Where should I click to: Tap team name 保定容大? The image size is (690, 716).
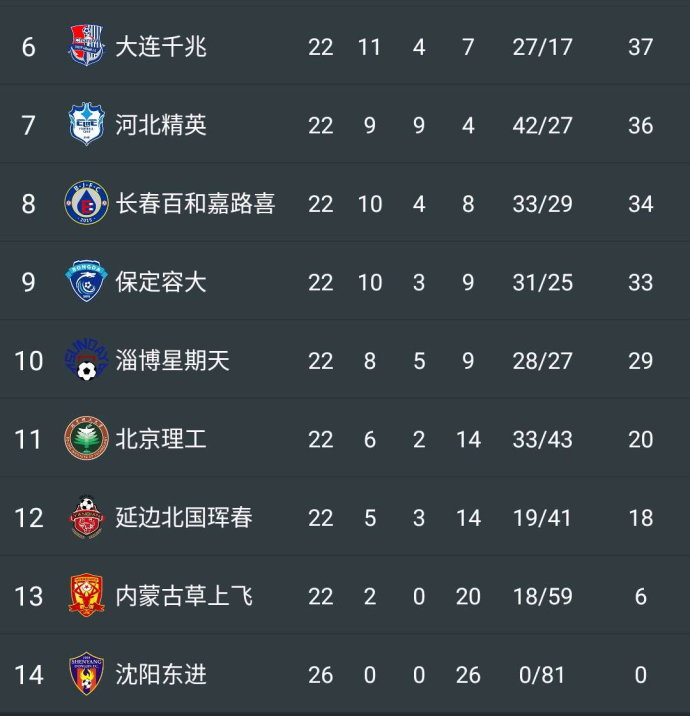(x=161, y=282)
